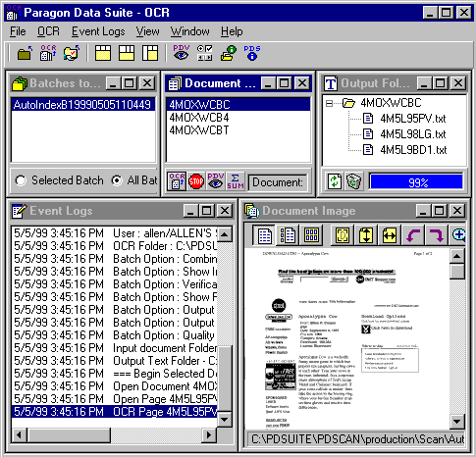Open the View menu
Image resolution: width=476 pixels, height=457 pixels.
point(147,31)
